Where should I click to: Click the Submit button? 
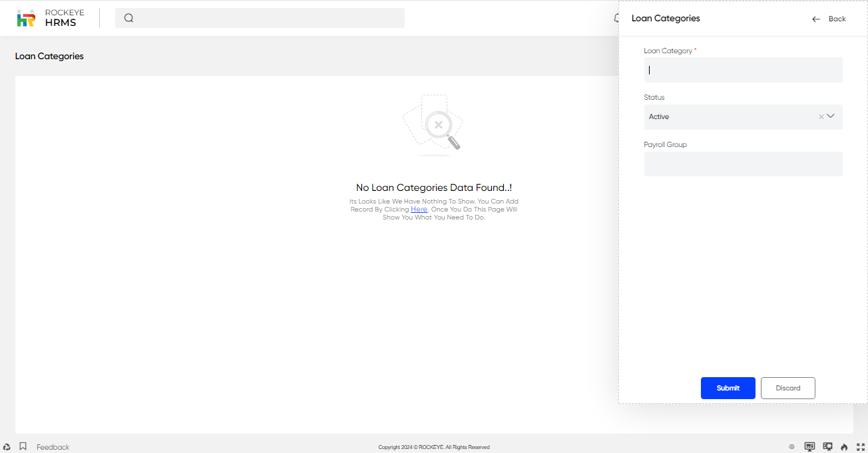728,388
